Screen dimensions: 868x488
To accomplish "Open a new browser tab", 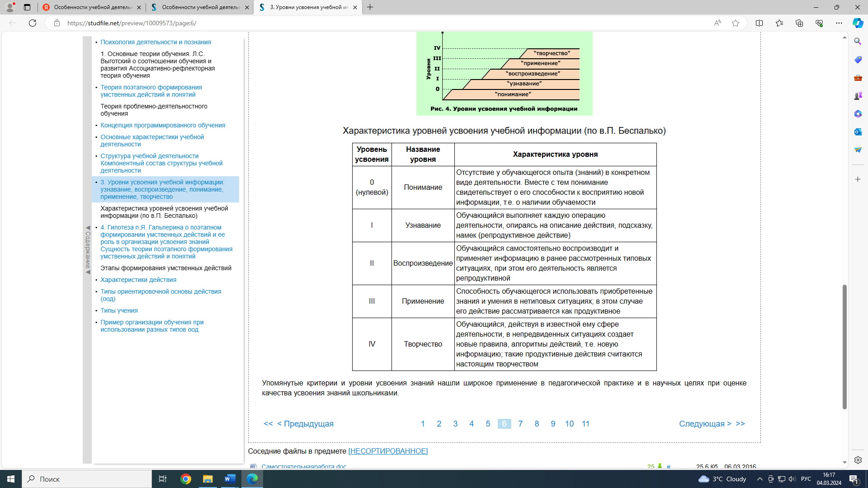I will click(370, 7).
